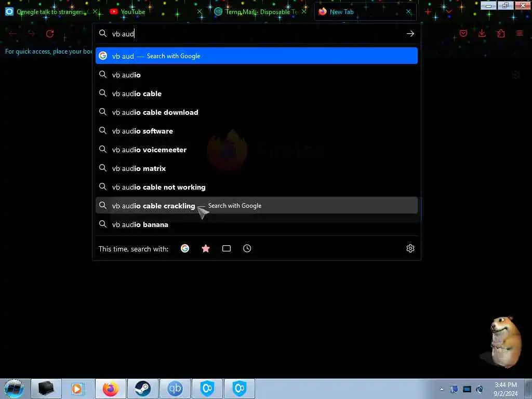The width and height of the screenshot is (532, 399).
Task: Click the Go arrow in the address bar
Action: pos(410,34)
